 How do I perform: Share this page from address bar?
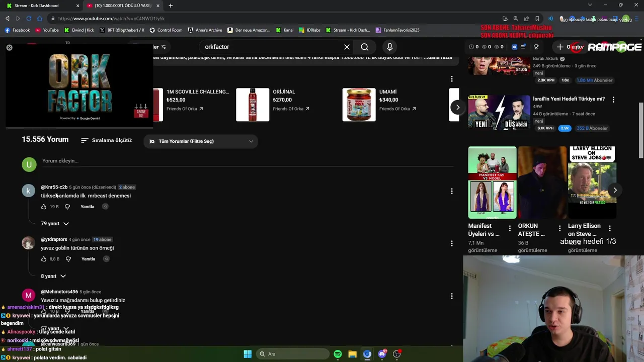526,19
